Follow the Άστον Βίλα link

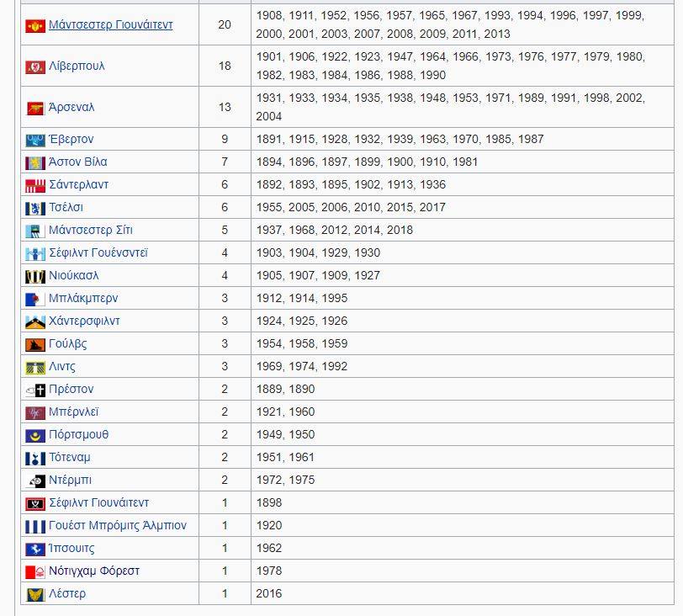pos(78,162)
